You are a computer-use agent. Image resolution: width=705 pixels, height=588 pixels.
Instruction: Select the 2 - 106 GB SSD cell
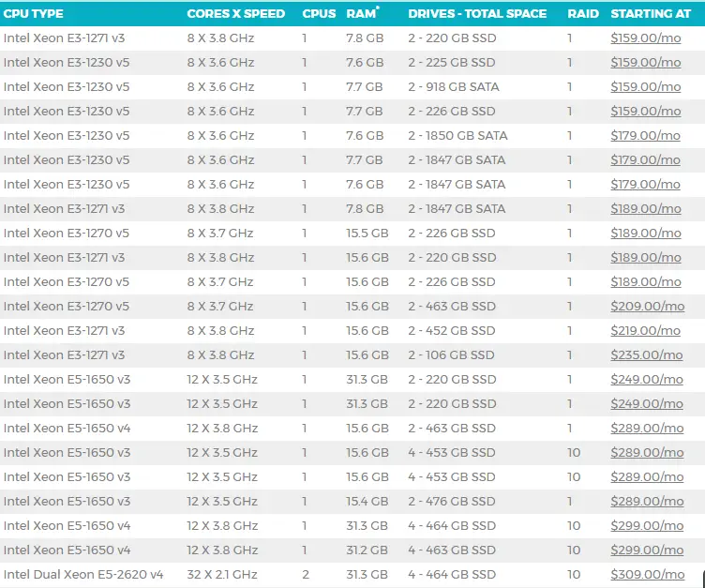[452, 355]
